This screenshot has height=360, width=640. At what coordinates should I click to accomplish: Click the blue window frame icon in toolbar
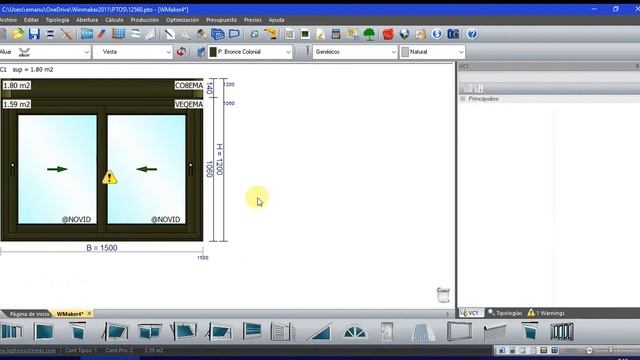point(87,34)
